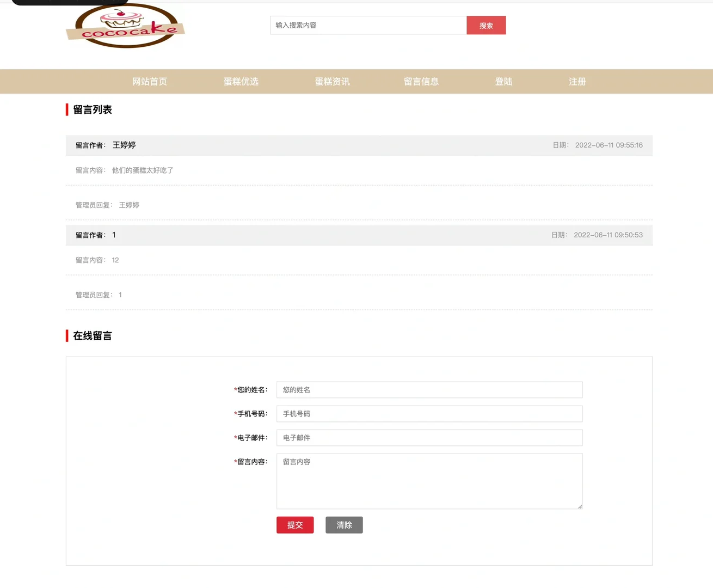
Task: Click the red 提交 submit button
Action: (294, 525)
